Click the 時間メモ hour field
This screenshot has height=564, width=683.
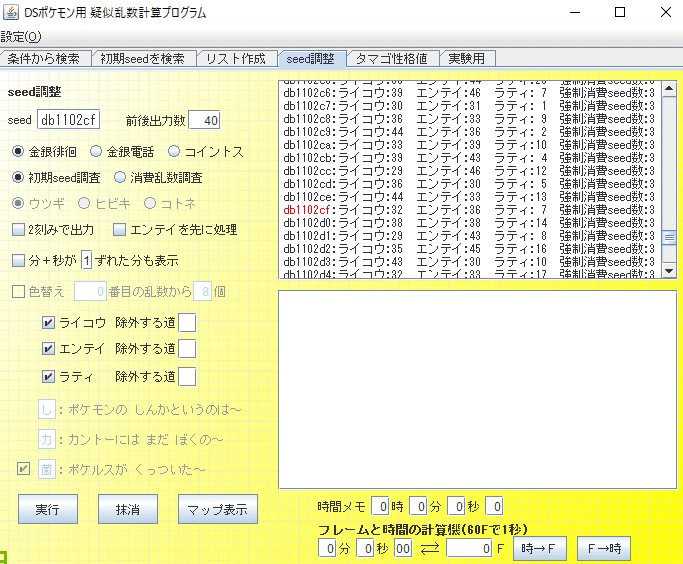point(380,506)
